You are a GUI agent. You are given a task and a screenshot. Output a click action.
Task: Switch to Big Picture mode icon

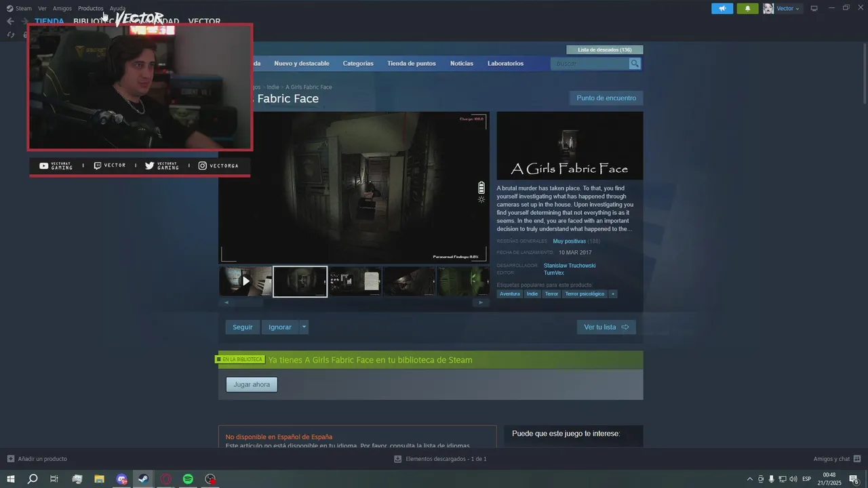pyautogui.click(x=814, y=8)
